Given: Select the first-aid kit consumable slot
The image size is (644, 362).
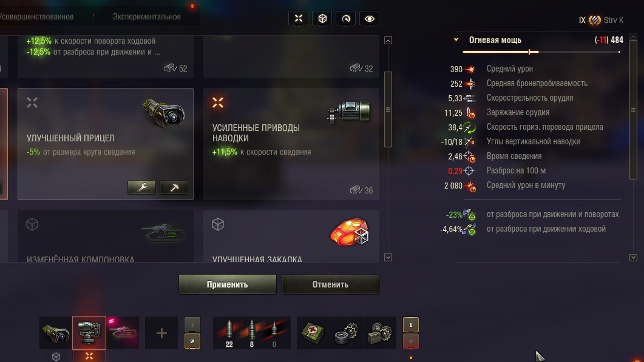Looking at the screenshot, I should tap(313, 333).
